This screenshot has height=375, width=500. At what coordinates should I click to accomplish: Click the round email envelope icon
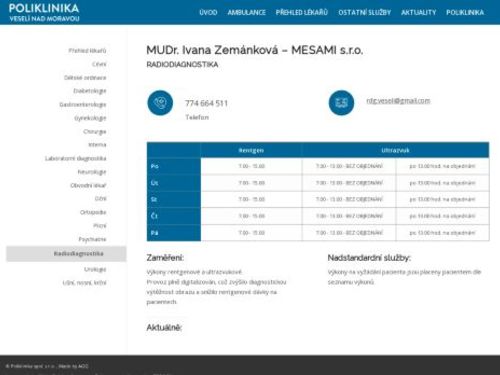click(x=341, y=103)
